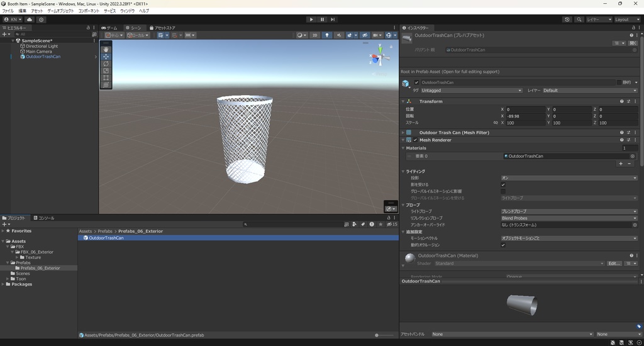Open the ローカル handle rotation dropdown
644x346 pixels.
pos(138,35)
